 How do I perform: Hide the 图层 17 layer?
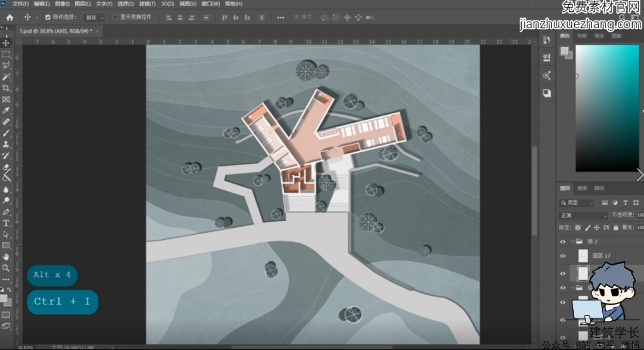(x=563, y=256)
